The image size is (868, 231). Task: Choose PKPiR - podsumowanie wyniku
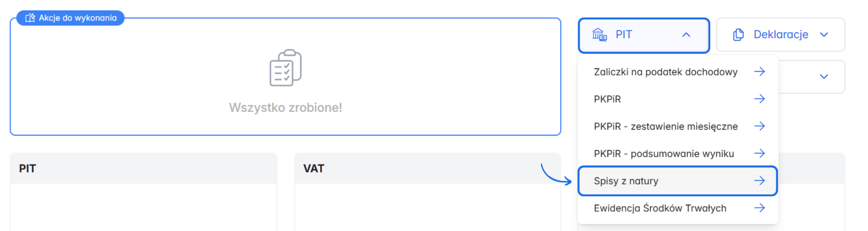(664, 154)
